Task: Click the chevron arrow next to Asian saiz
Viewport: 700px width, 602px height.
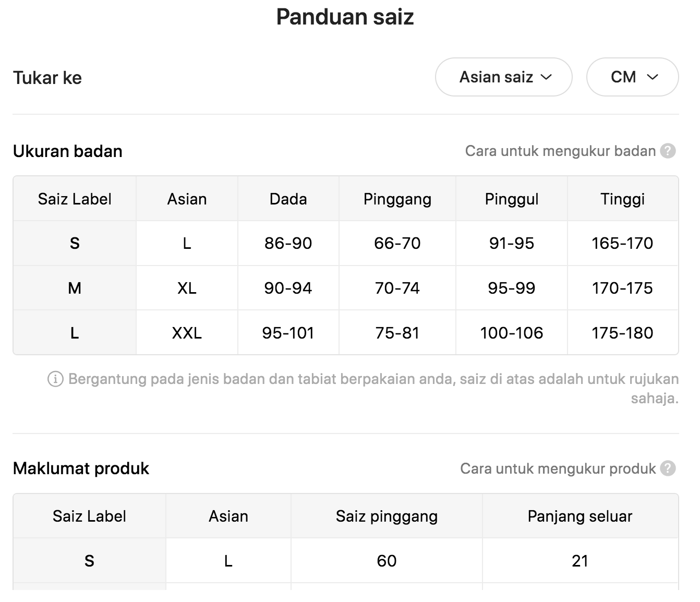Action: tap(546, 77)
